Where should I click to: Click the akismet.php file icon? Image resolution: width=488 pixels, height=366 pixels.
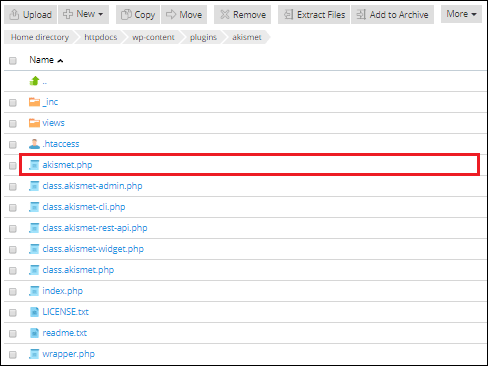[34, 165]
